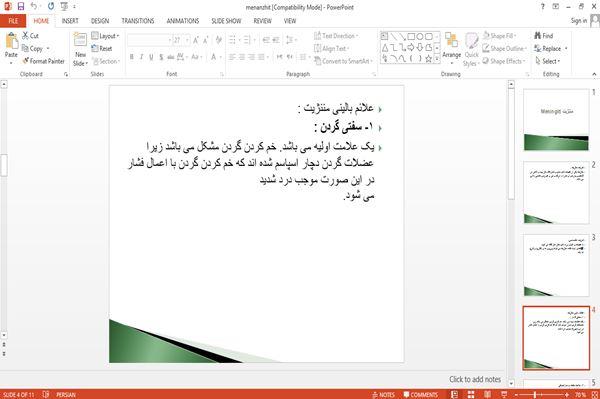Adjust the zoom slider handle
Screen dimensions: 600x399
pyautogui.click(x=535, y=394)
